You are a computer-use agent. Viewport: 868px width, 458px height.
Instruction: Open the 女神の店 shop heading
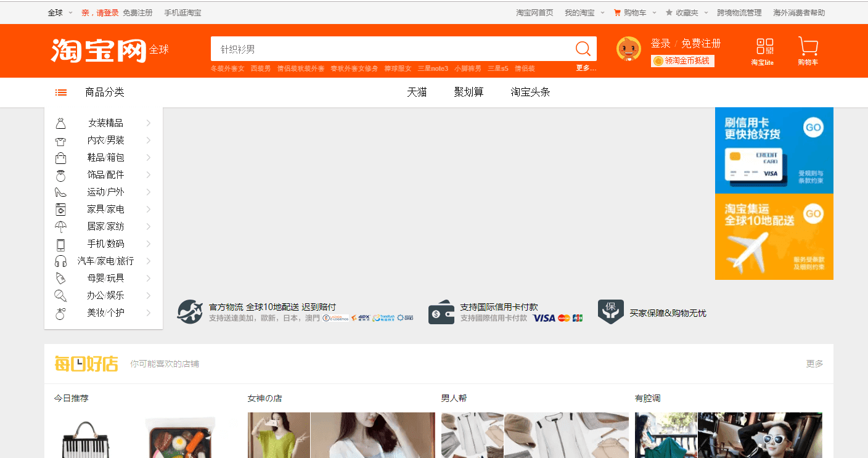tap(264, 398)
